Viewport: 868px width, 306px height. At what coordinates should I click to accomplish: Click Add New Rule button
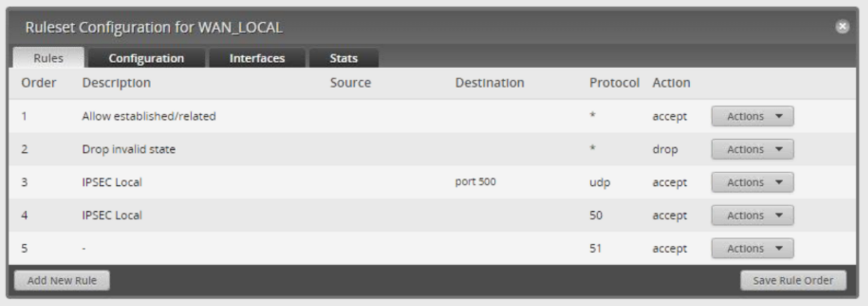point(62,281)
